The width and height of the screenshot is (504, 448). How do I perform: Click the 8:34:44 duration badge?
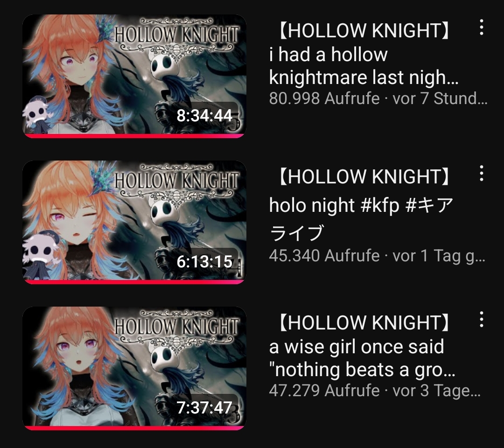pos(204,115)
